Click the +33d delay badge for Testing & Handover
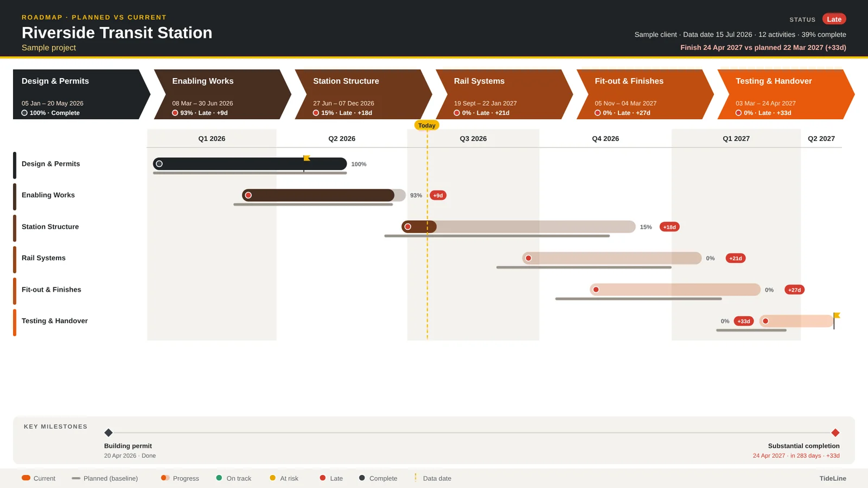868x488 pixels. point(744,321)
